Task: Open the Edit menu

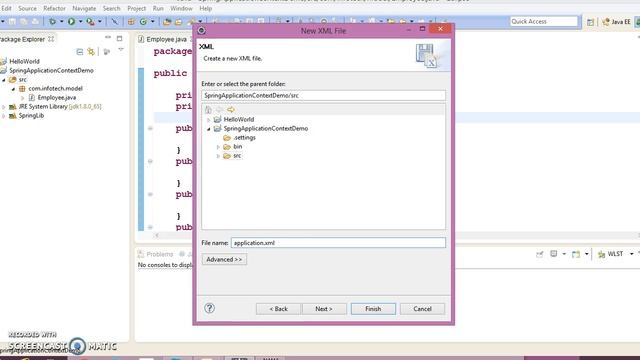Action: [x=7, y=8]
